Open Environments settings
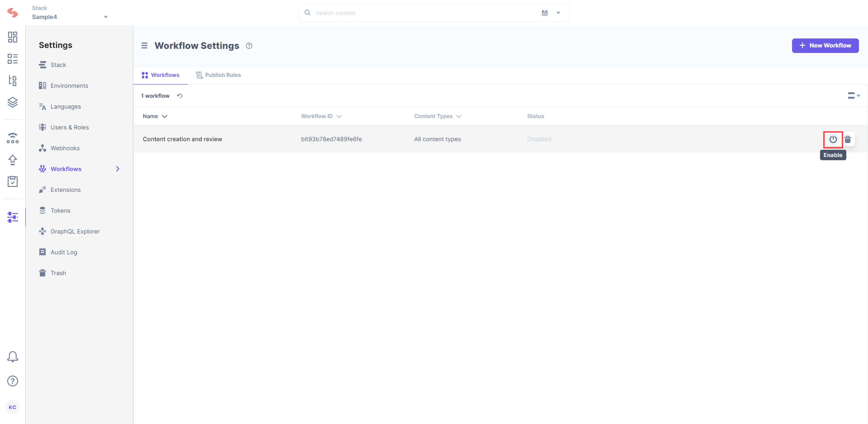 [x=63, y=86]
